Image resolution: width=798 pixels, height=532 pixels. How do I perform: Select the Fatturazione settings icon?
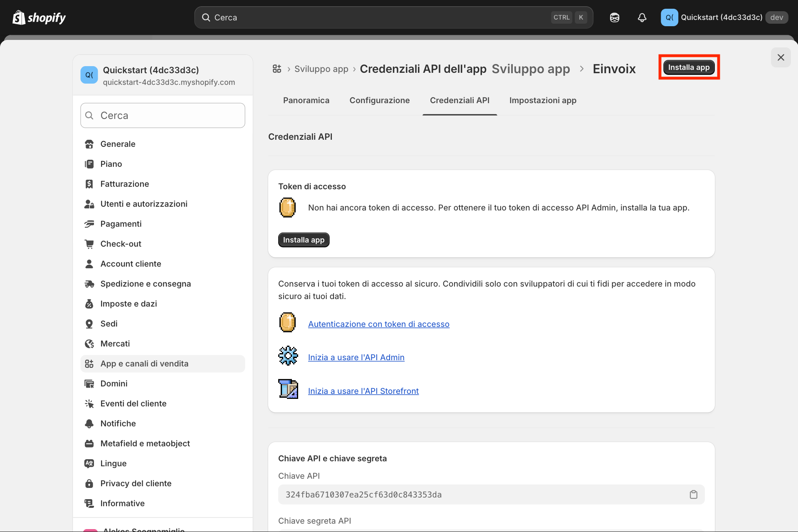click(89, 183)
